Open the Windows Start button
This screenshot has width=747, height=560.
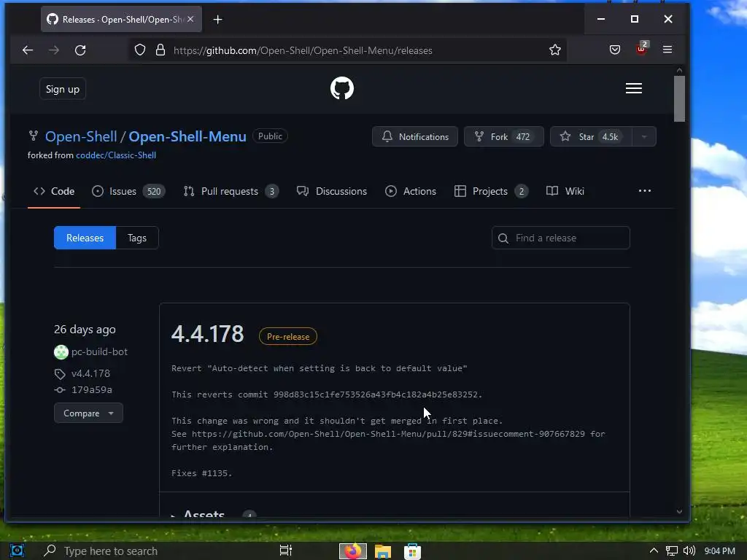pyautogui.click(x=17, y=551)
